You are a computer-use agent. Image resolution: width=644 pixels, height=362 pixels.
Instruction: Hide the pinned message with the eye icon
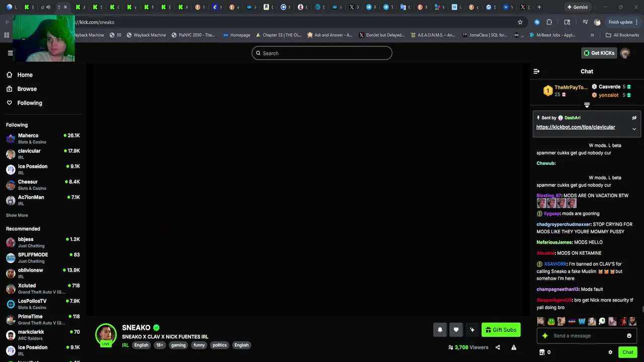point(634,118)
